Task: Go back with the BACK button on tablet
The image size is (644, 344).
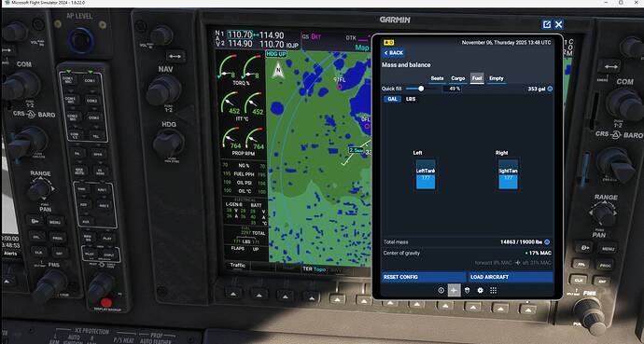Action: 394,53
